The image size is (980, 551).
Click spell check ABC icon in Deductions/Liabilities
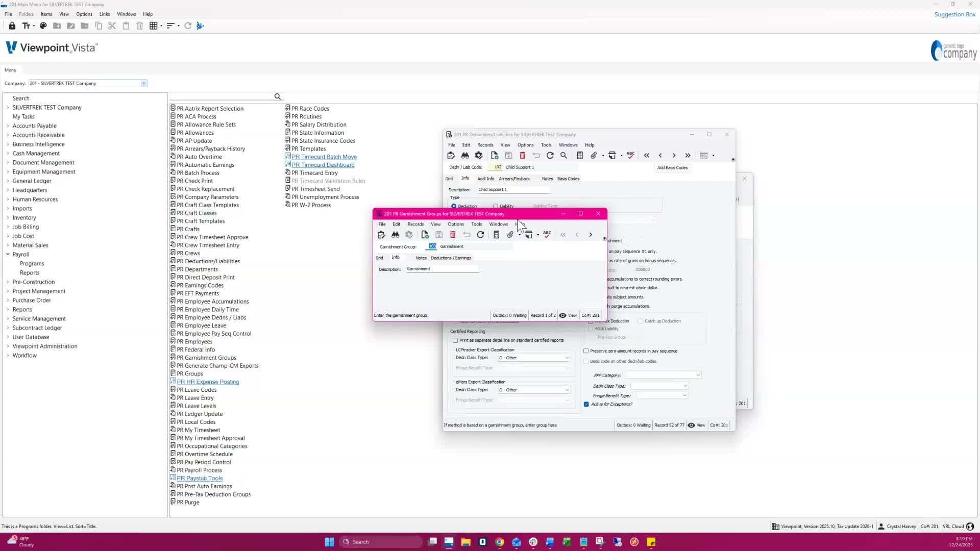tap(630, 155)
